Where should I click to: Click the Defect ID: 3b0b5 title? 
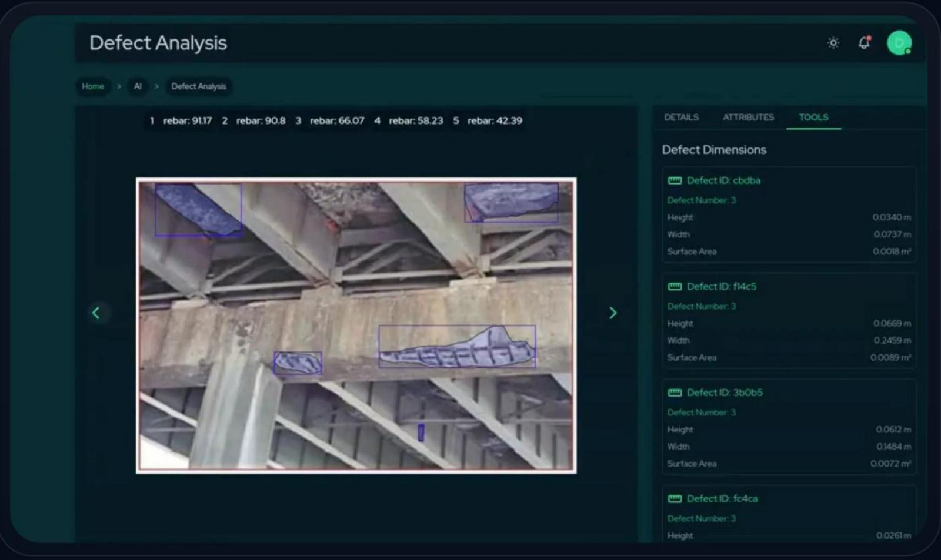click(725, 393)
